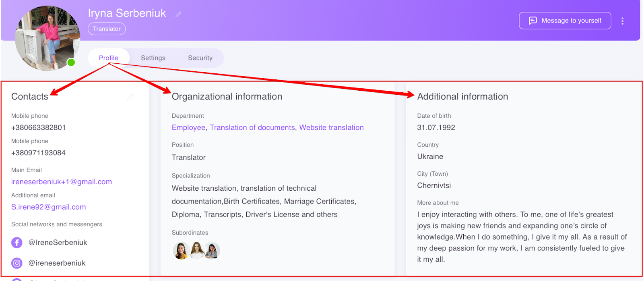
Task: Switch to the Settings tab
Action: tap(153, 58)
